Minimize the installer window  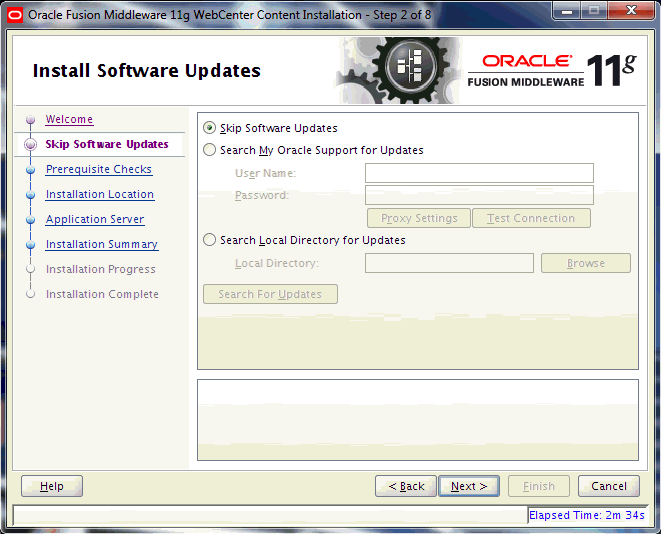click(567, 10)
